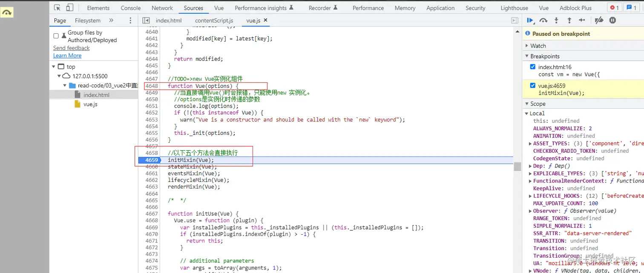
Task: Select the Page navigator tab
Action: 60,20
